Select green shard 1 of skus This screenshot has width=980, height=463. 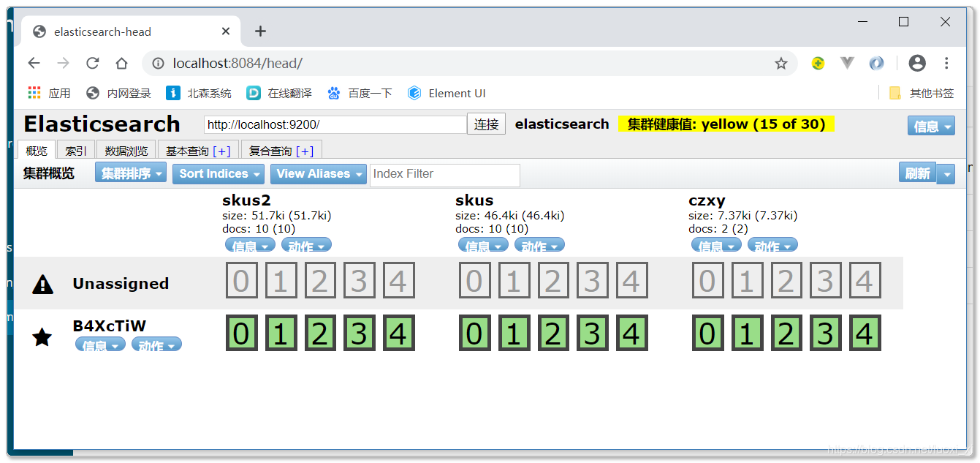(x=514, y=334)
